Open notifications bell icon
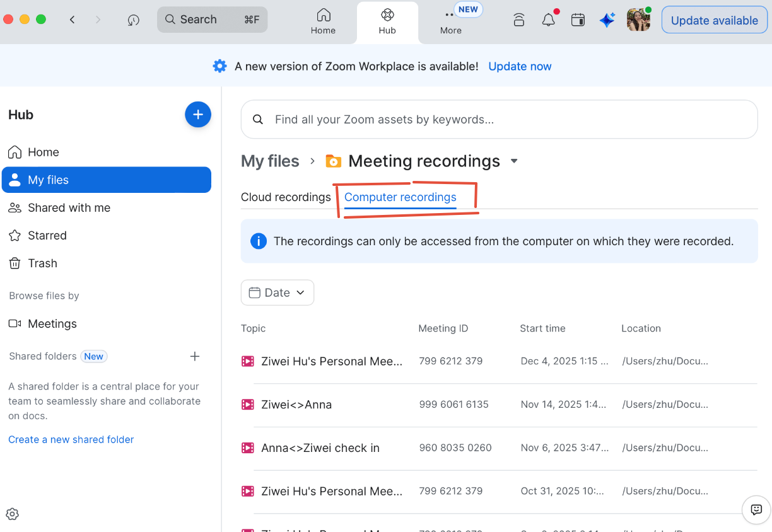Viewport: 772px width, 532px height. 549,20
